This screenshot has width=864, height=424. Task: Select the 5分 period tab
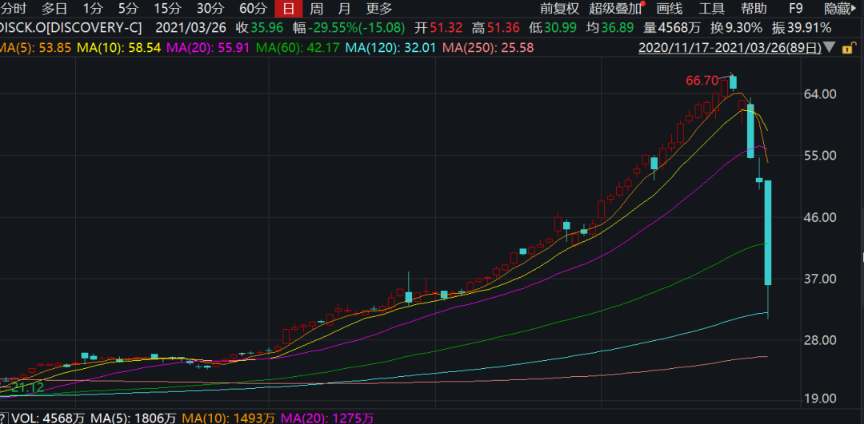pos(128,8)
